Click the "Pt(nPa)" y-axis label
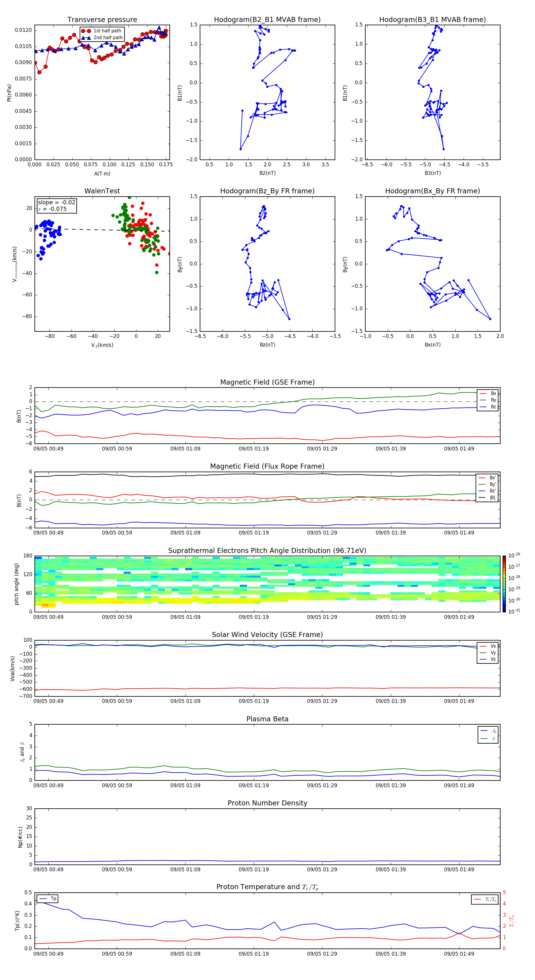This screenshot has width=535, height=980. pyautogui.click(x=9, y=92)
